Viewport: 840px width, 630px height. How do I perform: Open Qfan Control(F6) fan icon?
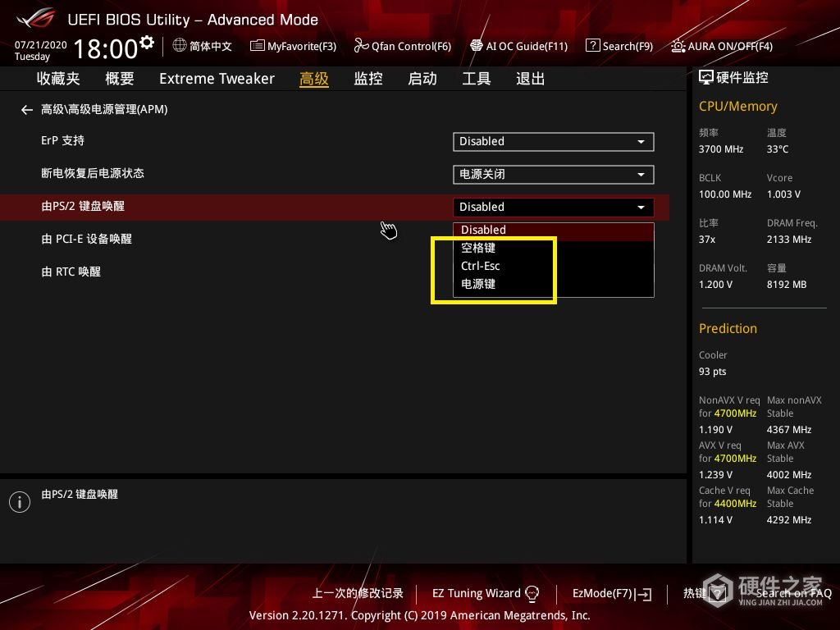[x=361, y=46]
